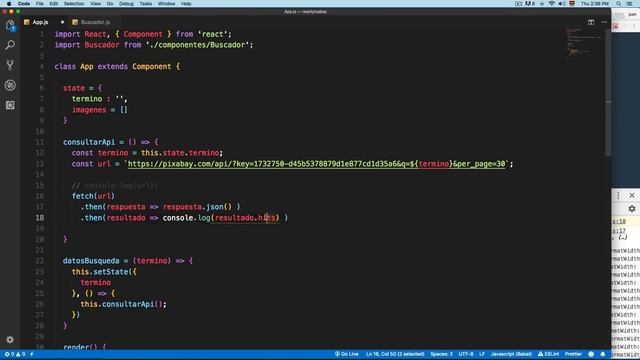This screenshot has width=640, height=360.
Task: Open the Tasks menu
Action: 146,4
